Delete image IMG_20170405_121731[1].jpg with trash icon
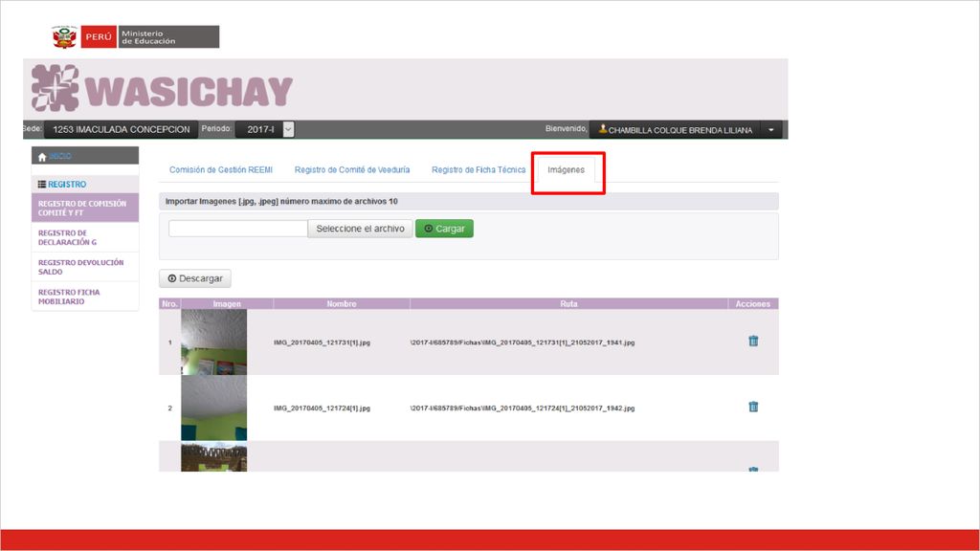Screen dimensions: 980x551 pyautogui.click(x=753, y=342)
